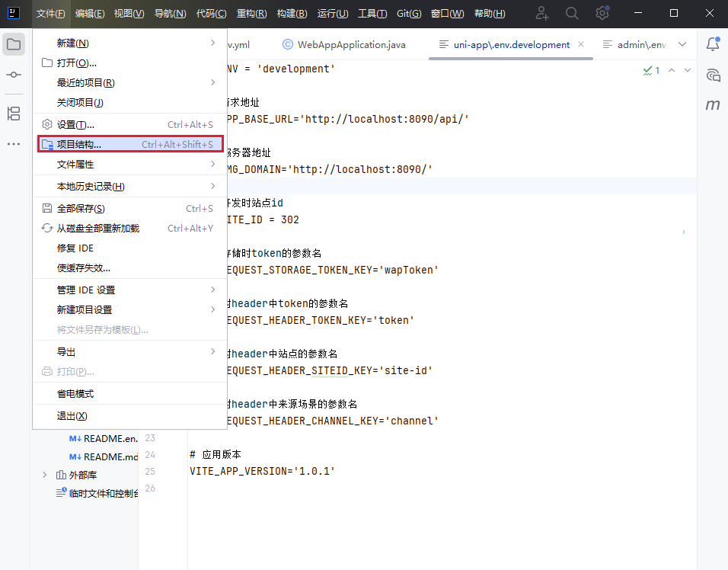Viewport: 728px width, 570px height.
Task: Open the Notifications bell icon
Action: click(713, 44)
